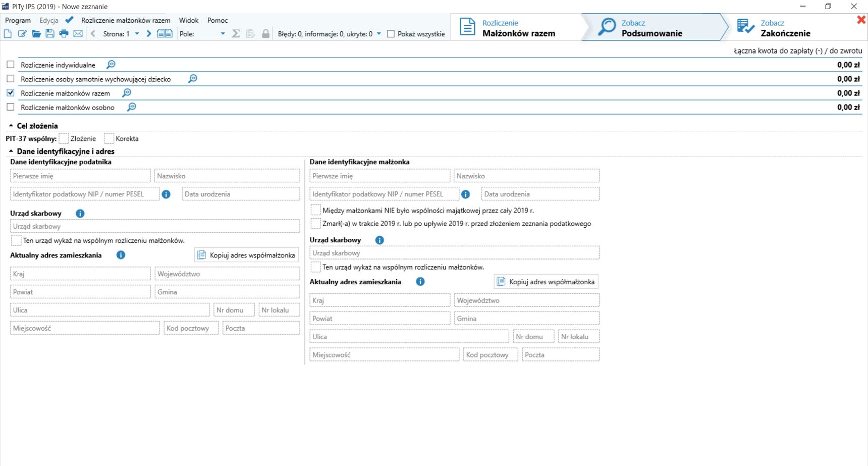The image size is (868, 466).
Task: Click info icon beside spouse NIP/PESEL field
Action: coord(466,194)
